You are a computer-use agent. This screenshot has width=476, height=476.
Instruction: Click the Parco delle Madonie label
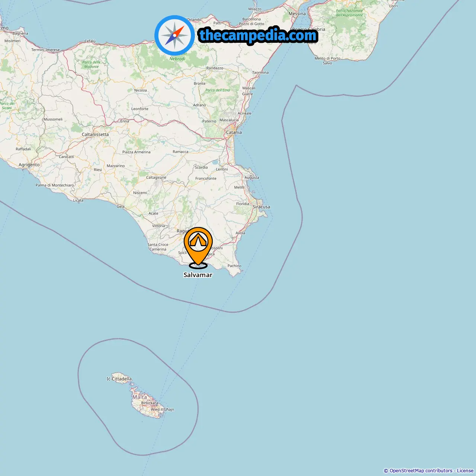coord(91,64)
